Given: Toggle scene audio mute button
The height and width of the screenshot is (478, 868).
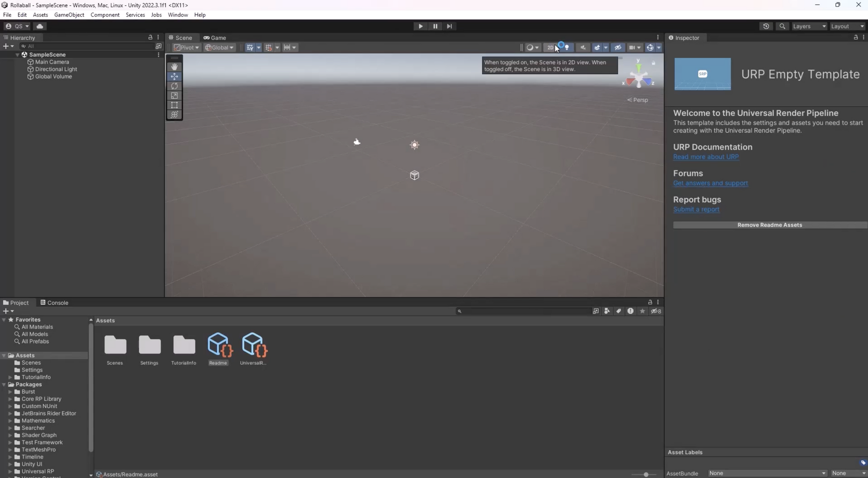Looking at the screenshot, I should coord(583,48).
